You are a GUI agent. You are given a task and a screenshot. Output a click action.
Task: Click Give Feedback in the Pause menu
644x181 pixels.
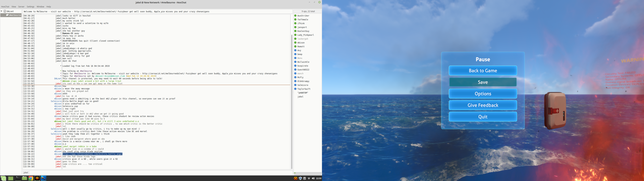point(483,105)
